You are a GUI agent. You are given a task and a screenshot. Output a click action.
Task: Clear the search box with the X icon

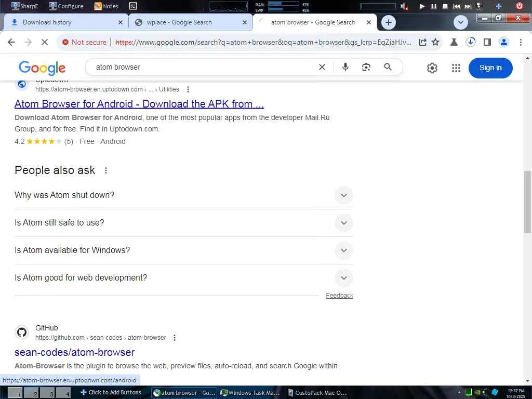(x=322, y=67)
